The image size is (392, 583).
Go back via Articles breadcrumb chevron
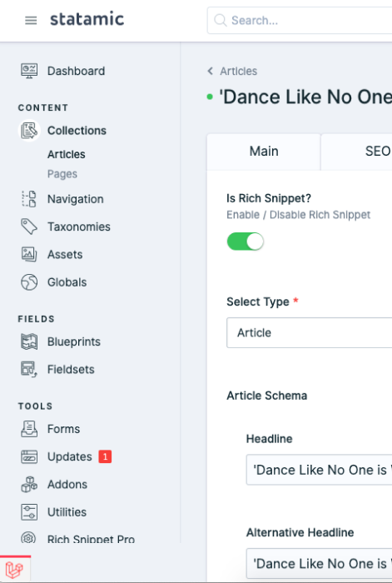(211, 71)
